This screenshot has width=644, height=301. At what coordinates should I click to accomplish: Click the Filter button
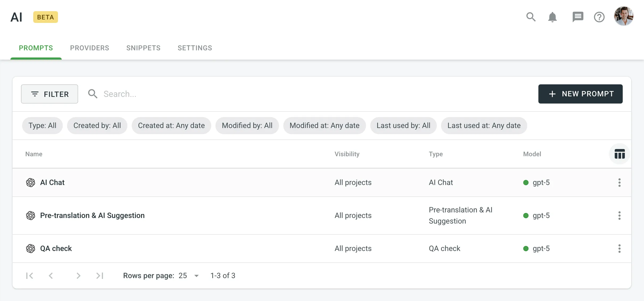(49, 94)
